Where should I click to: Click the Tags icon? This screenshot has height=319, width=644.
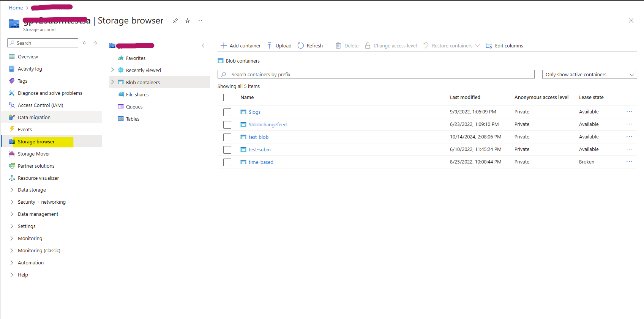click(x=12, y=81)
